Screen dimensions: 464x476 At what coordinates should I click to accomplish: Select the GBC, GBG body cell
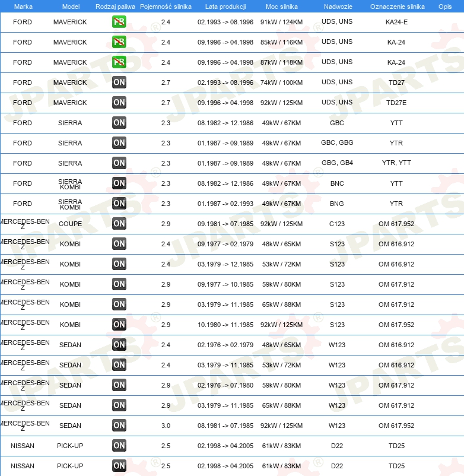[337, 142]
